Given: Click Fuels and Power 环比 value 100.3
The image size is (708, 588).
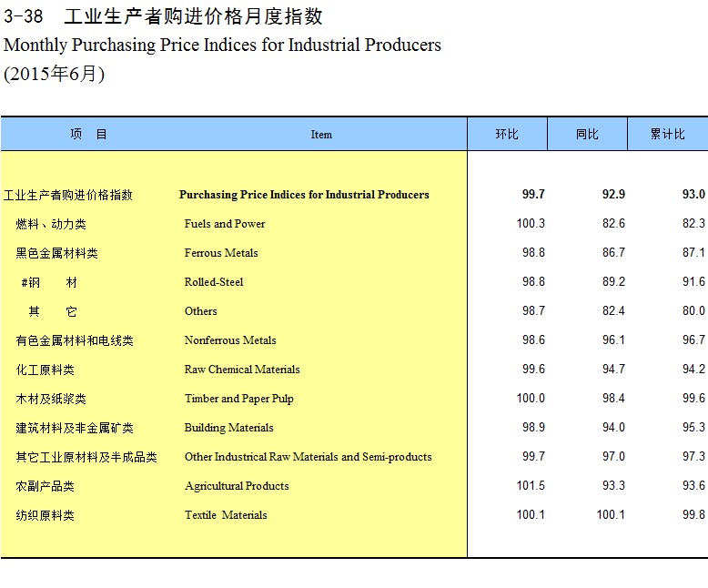Looking at the screenshot, I should point(531,224).
